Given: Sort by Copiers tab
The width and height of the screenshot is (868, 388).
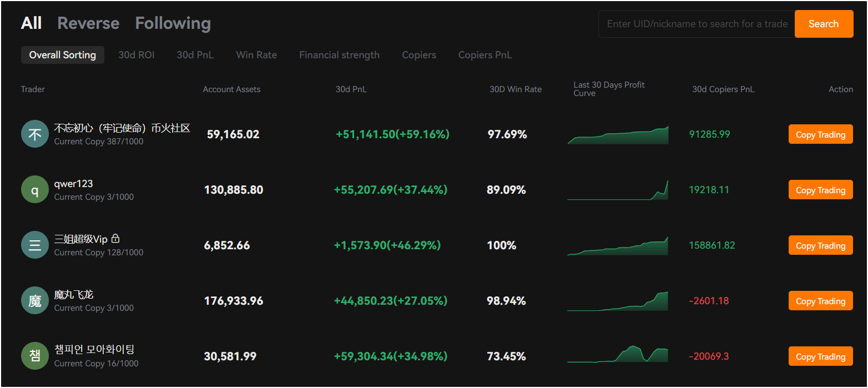Looking at the screenshot, I should tap(419, 55).
